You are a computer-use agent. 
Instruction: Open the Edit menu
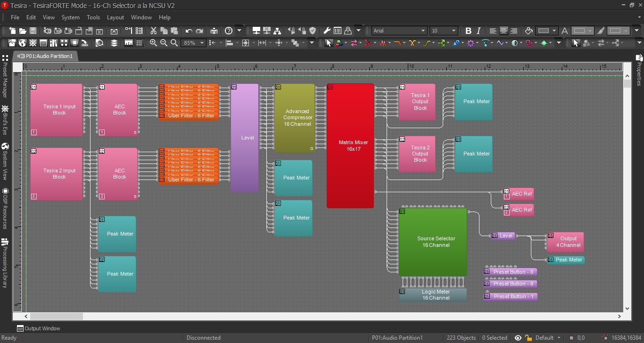click(31, 17)
